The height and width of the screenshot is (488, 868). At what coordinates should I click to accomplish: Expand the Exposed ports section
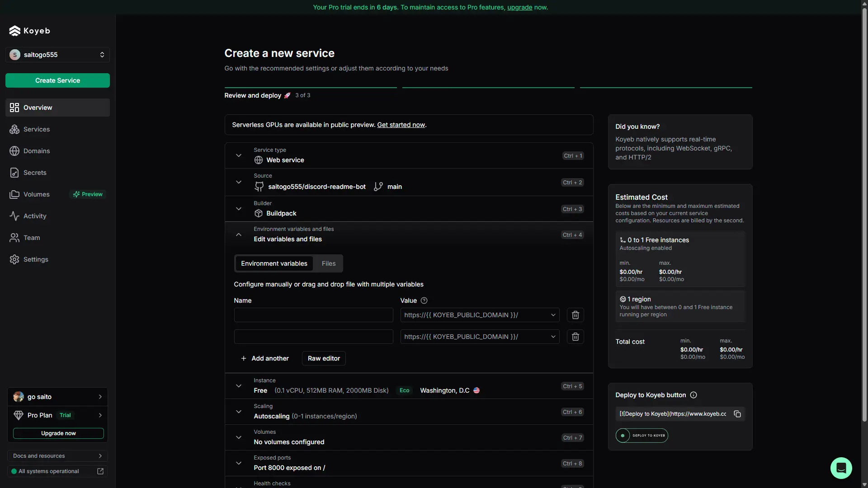(x=239, y=463)
